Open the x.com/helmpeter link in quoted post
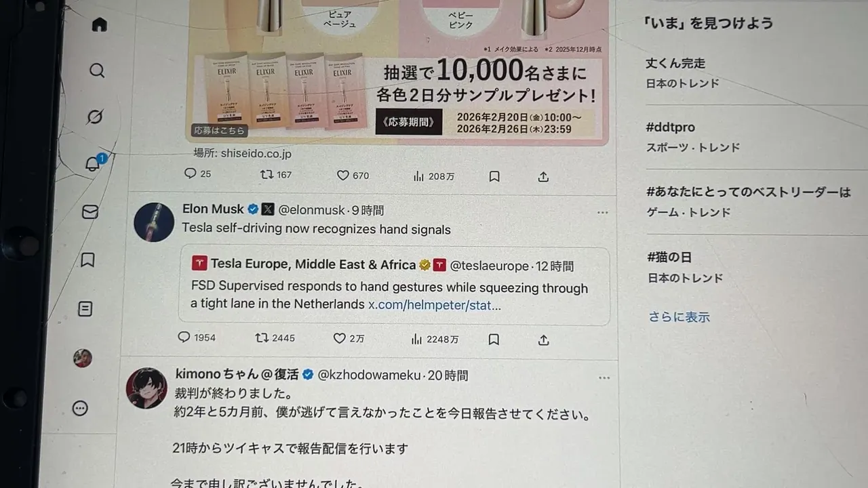 point(435,305)
